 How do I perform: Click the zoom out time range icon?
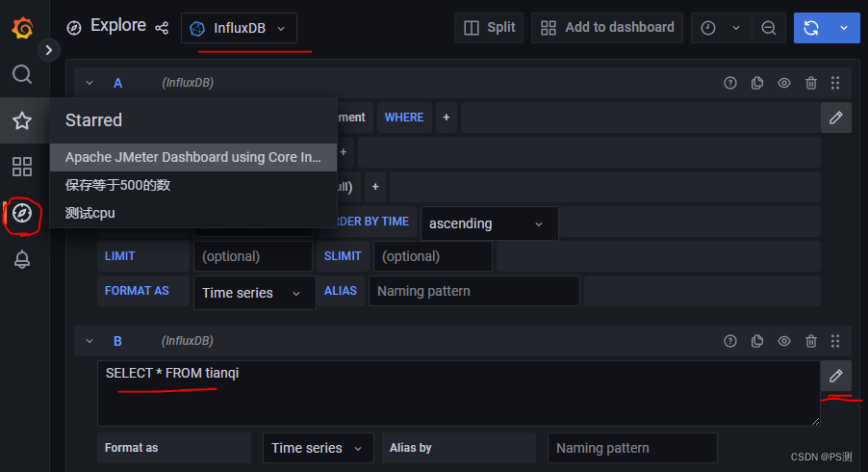[x=768, y=28]
